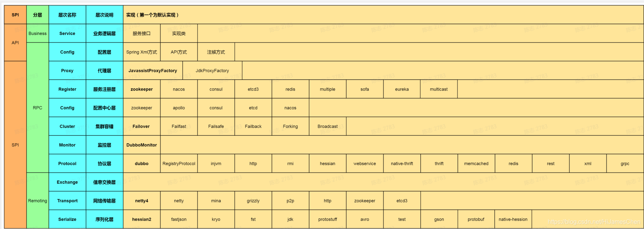The image size is (644, 229).
Task: Select the Monitor layer name cell
Action: tap(67, 145)
